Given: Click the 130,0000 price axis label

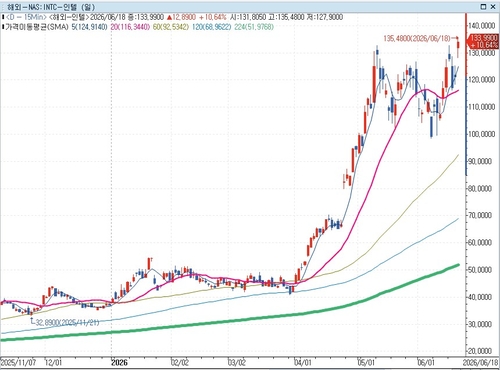Looking at the screenshot, I should 481,53.
